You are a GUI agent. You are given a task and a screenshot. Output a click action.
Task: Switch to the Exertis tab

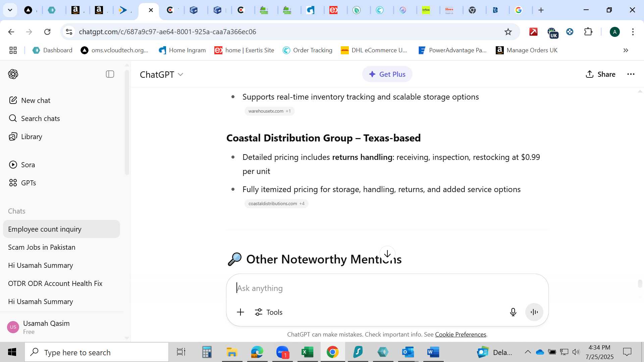pyautogui.click(x=333, y=10)
